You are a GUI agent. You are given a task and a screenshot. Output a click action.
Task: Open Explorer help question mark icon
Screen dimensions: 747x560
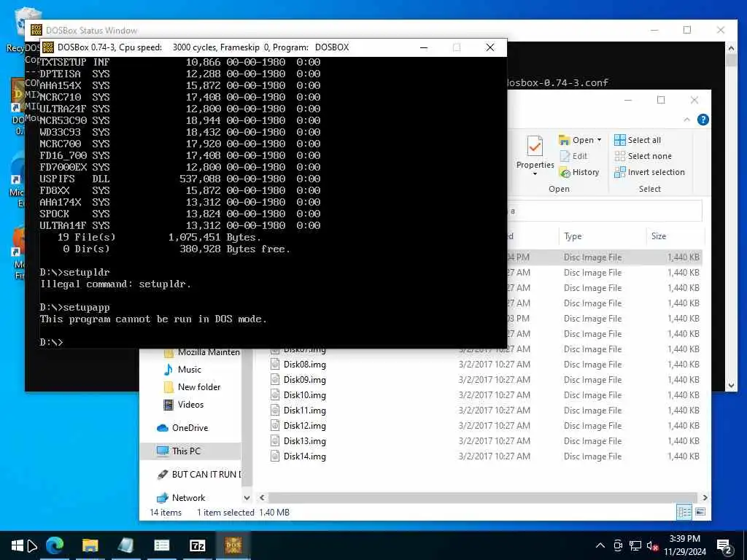703,120
